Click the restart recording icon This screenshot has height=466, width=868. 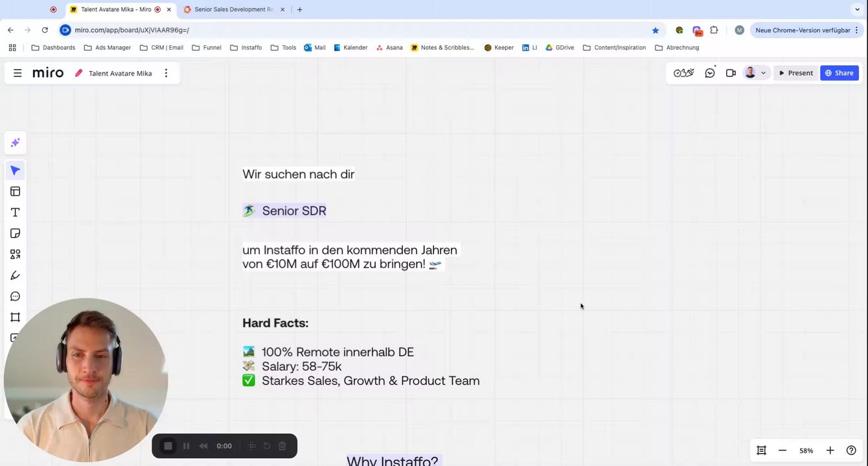[x=267, y=446]
